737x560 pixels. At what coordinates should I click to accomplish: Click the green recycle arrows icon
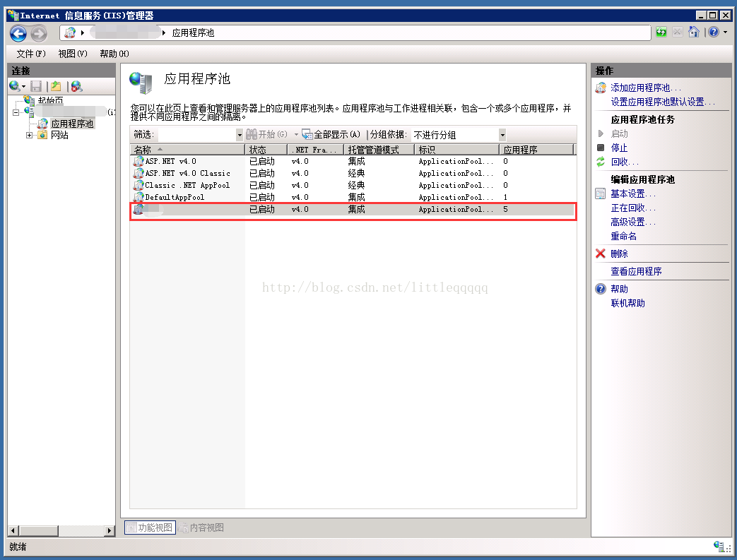pyautogui.click(x=601, y=162)
